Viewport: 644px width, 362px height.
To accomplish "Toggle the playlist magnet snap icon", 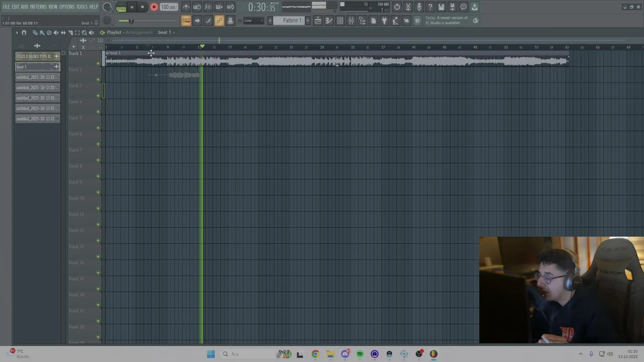I will click(x=24, y=32).
